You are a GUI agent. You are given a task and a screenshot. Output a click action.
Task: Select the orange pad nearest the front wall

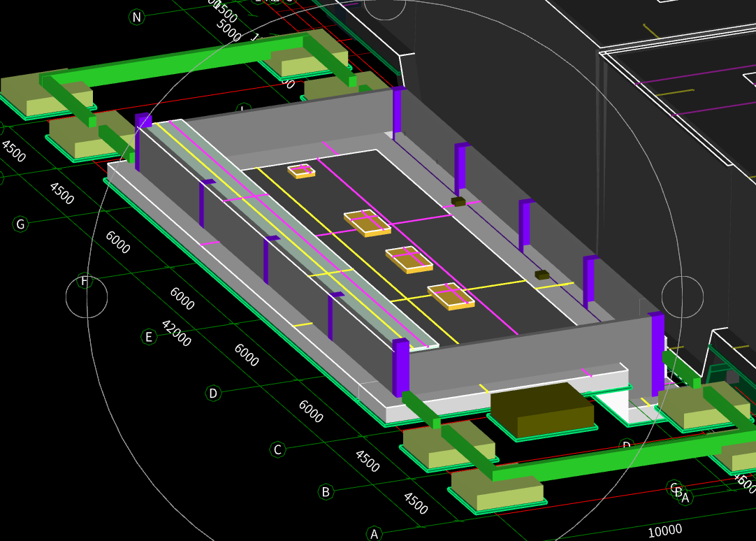point(451,296)
